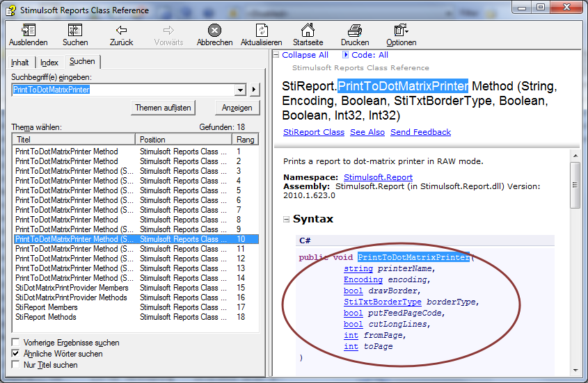Click the int link before toPage

(x=351, y=346)
